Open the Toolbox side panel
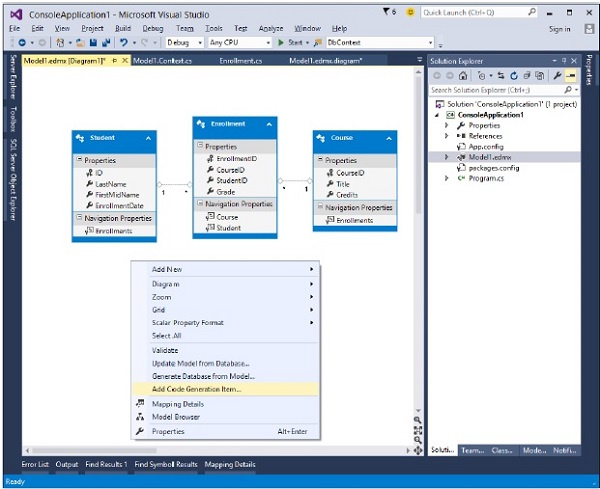 [x=13, y=119]
